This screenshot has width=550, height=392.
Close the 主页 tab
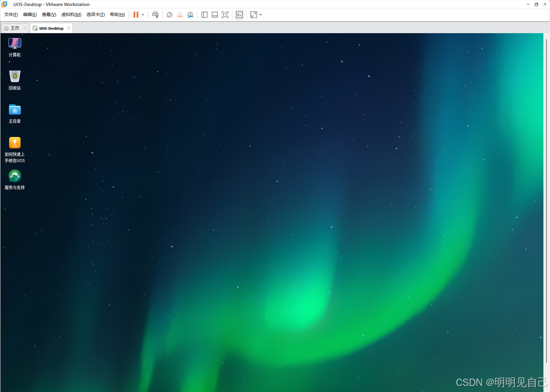point(25,28)
